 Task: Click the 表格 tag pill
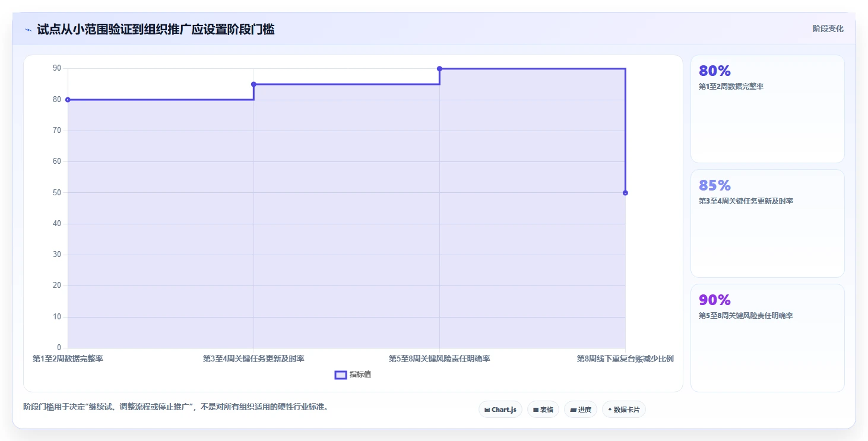[x=543, y=410]
